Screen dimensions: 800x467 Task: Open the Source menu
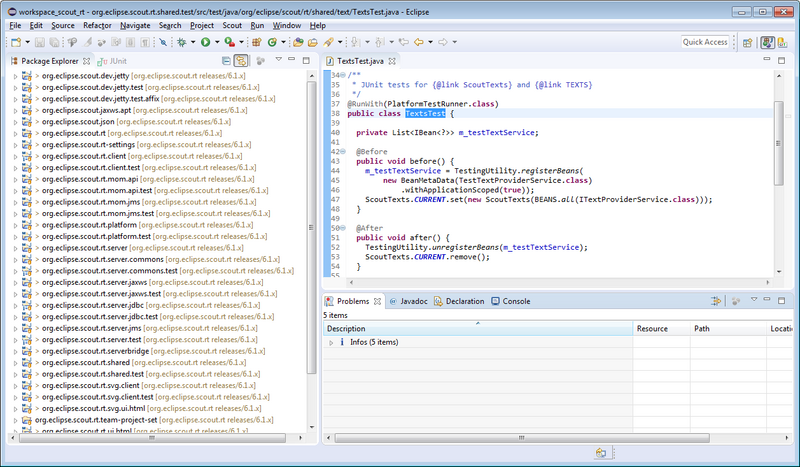pyautogui.click(x=63, y=26)
